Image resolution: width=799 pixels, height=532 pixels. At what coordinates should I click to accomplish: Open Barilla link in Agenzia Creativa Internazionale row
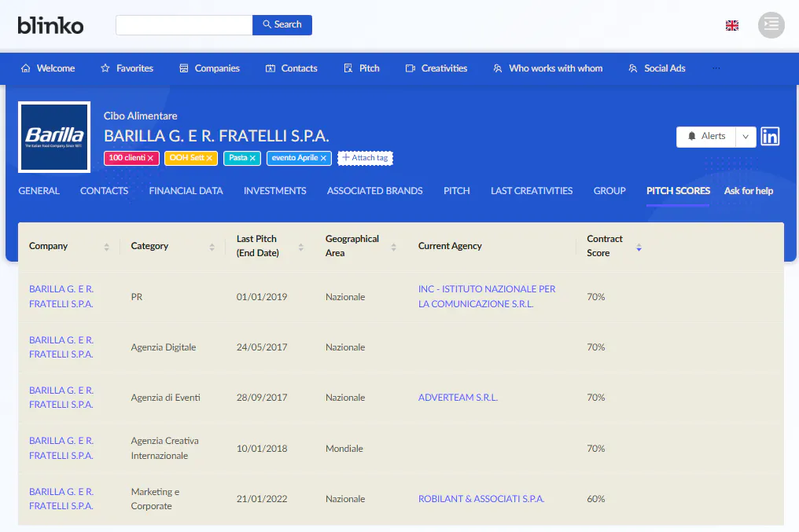61,448
